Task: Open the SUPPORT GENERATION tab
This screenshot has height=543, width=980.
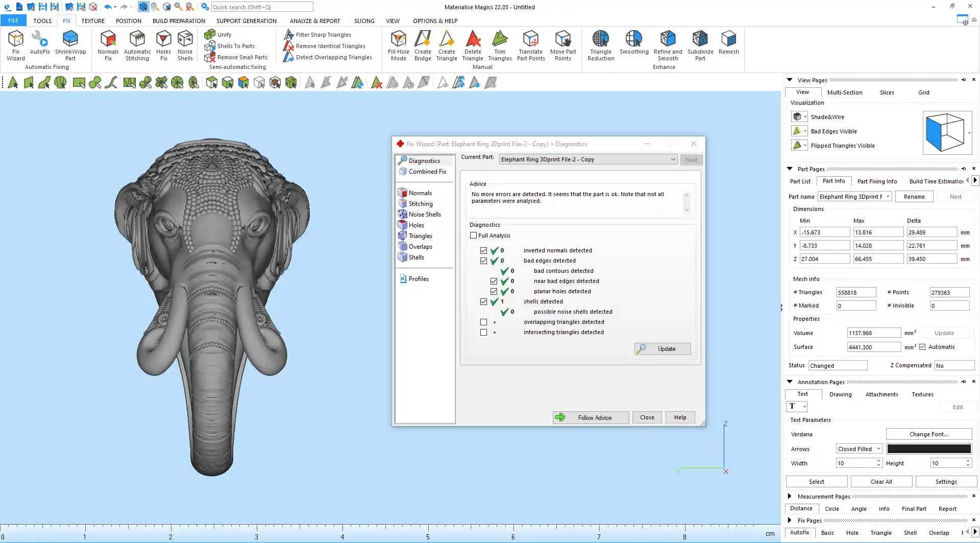Action: pos(247,21)
